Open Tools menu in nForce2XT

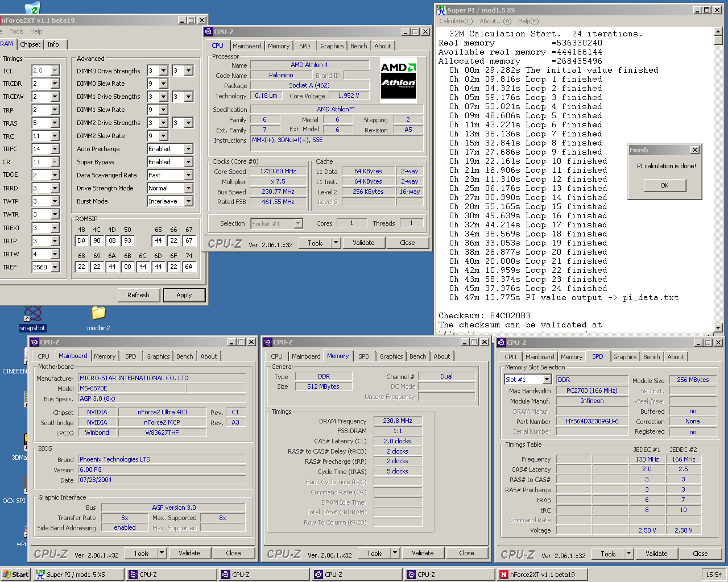pos(16,31)
